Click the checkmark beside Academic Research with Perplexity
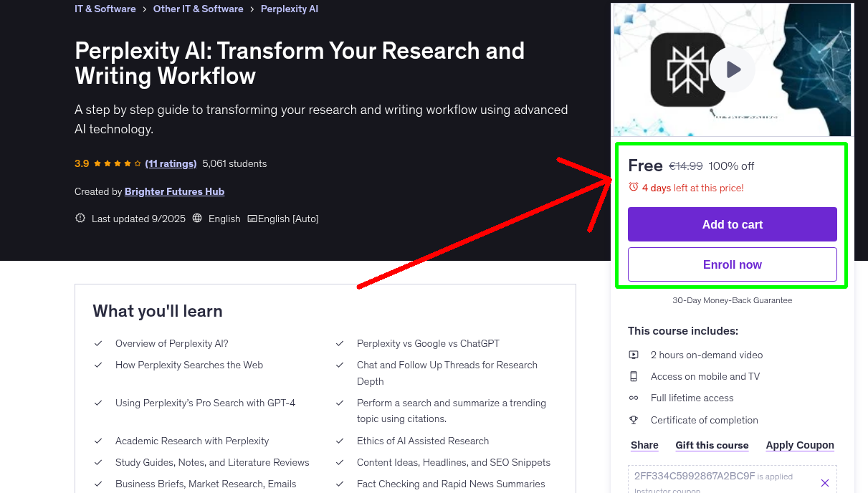868x493 pixels. (x=98, y=441)
